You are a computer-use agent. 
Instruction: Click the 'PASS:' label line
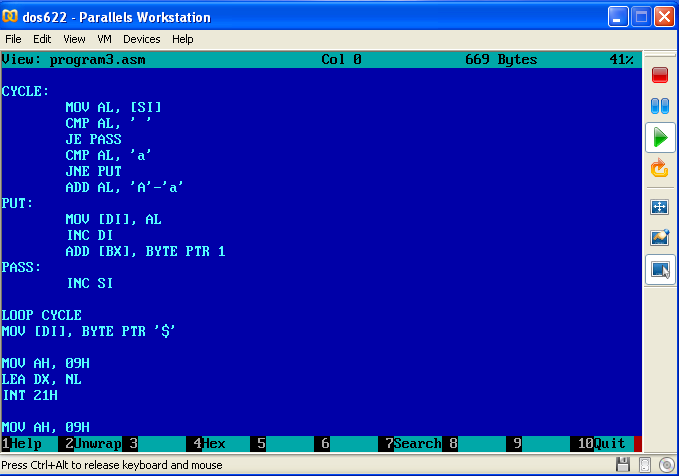[21, 267]
